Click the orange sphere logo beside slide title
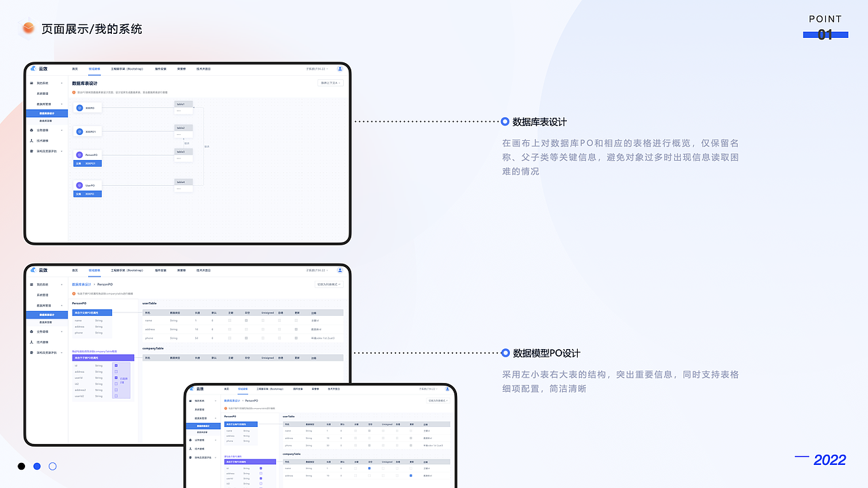868x488 pixels. click(x=28, y=28)
